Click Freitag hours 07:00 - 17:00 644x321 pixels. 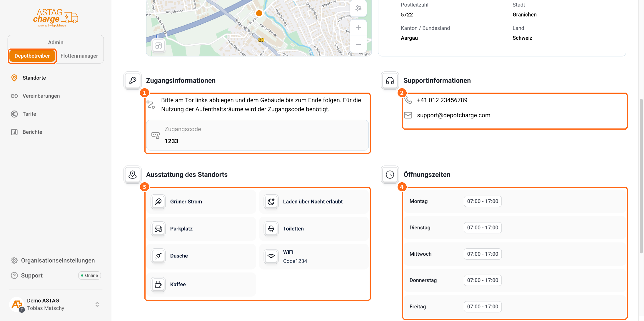click(483, 307)
